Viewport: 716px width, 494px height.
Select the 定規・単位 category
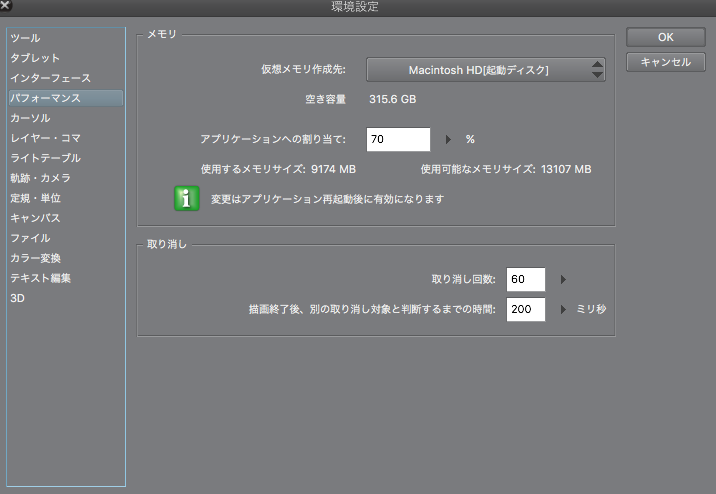(35, 198)
